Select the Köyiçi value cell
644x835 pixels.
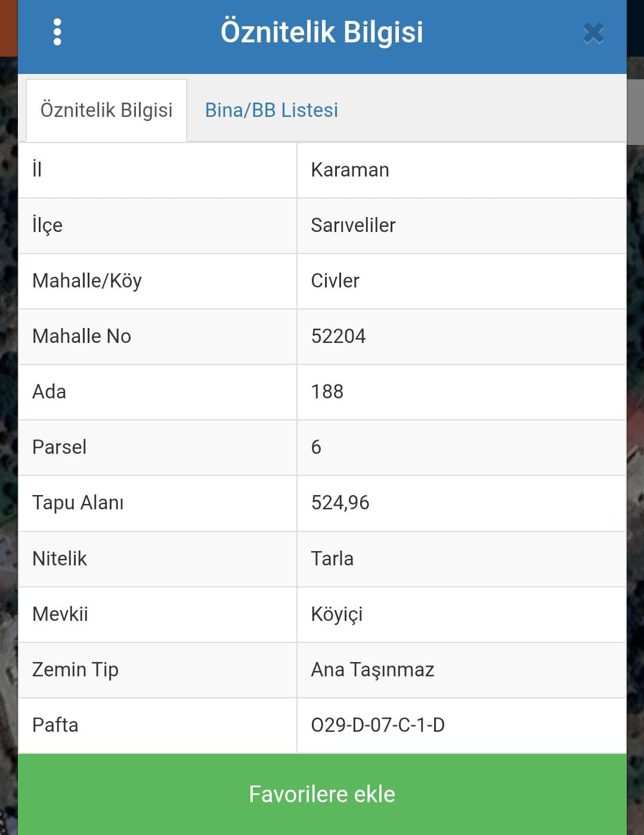(337, 614)
